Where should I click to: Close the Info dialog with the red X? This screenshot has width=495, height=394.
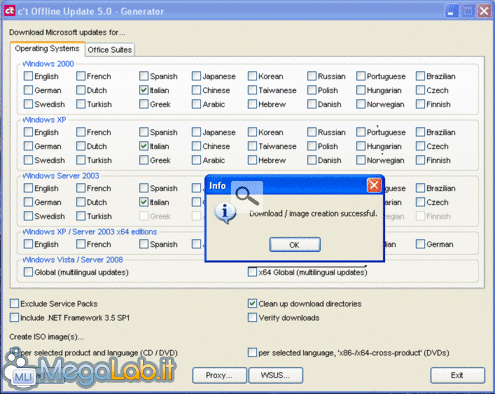pos(374,185)
